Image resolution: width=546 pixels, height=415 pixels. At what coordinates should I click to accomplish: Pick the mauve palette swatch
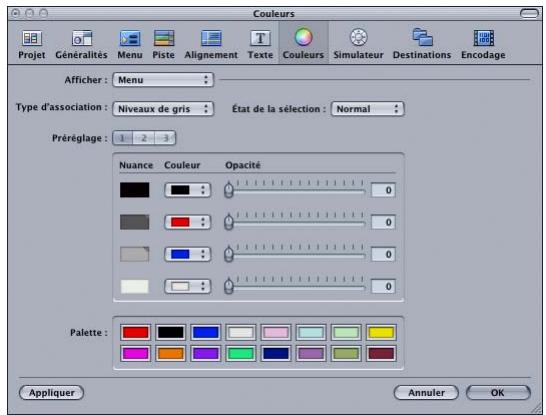pyautogui.click(x=311, y=353)
